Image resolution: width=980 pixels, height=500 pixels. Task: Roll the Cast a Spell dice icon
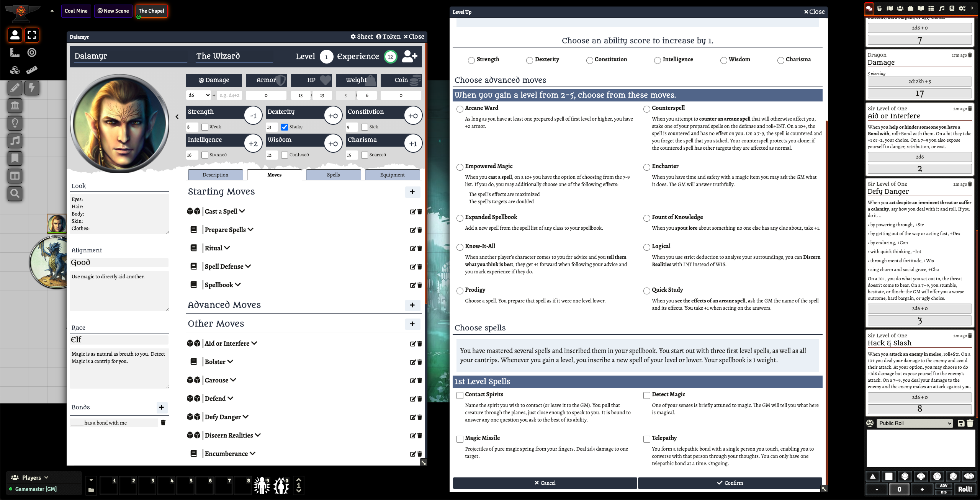pyautogui.click(x=194, y=211)
